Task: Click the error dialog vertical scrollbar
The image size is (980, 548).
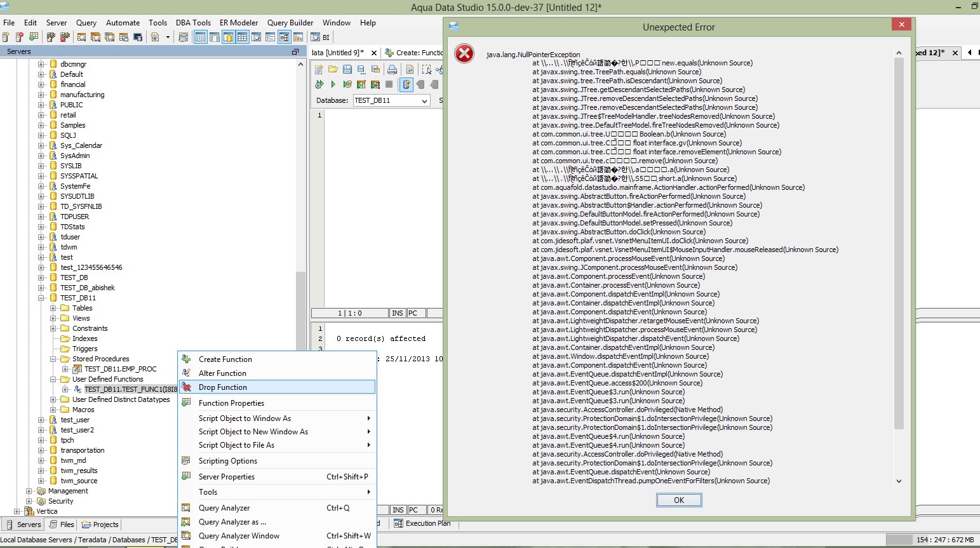Action: [x=899, y=243]
